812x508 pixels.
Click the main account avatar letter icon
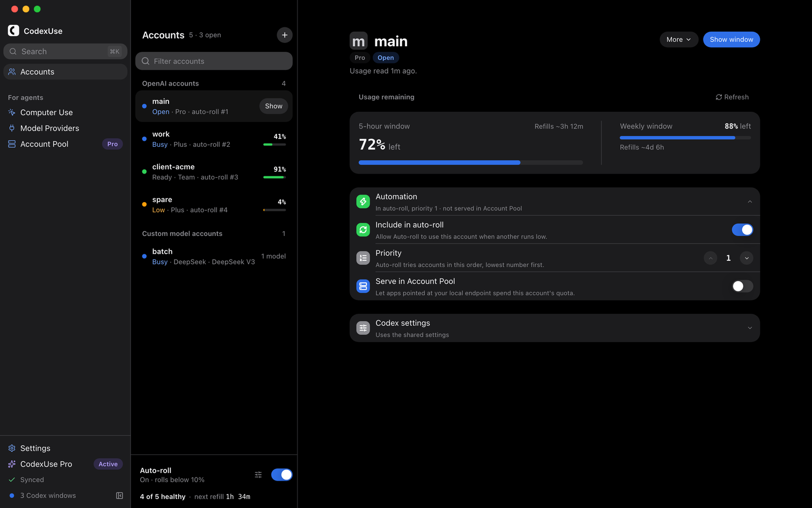click(x=359, y=41)
